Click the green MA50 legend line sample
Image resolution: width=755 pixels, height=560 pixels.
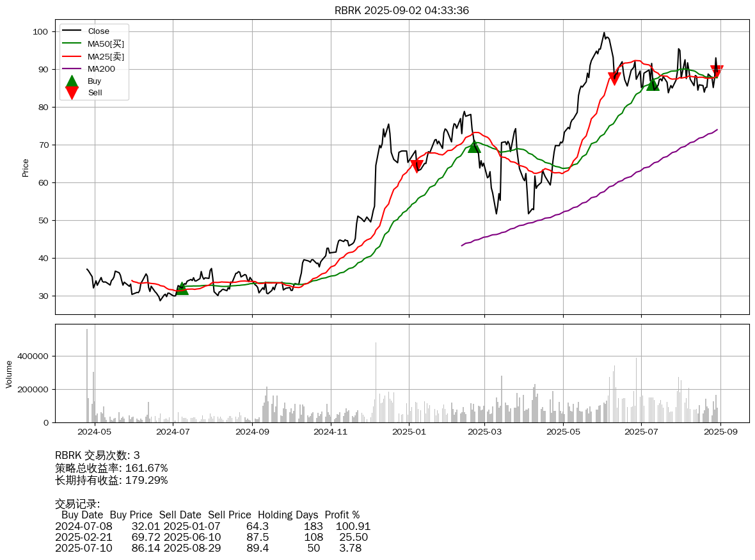click(x=72, y=44)
